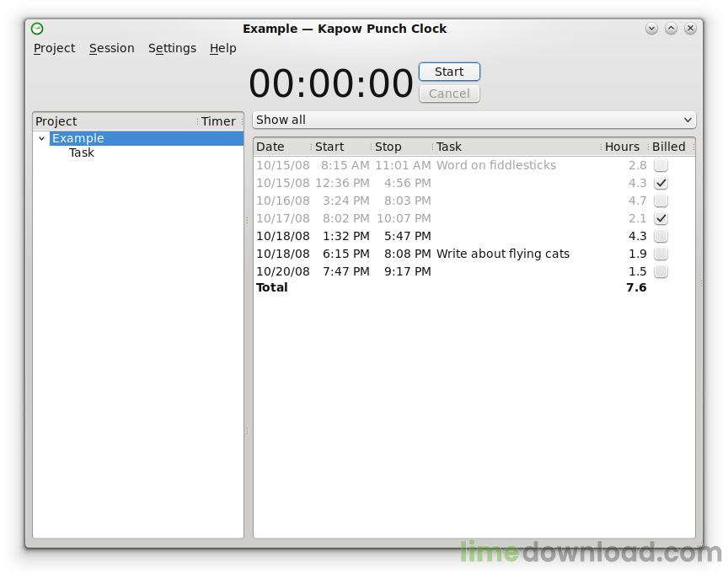
Task: Collapse the Example project tree node
Action: [42, 138]
